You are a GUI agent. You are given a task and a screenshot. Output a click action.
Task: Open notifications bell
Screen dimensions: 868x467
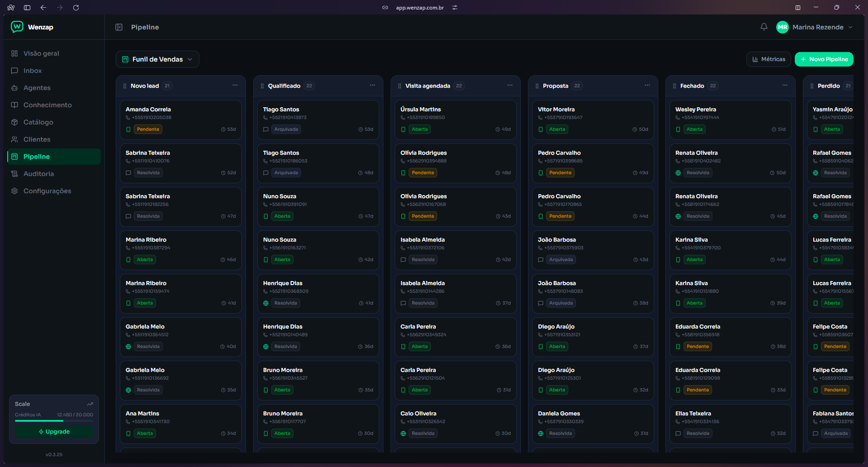tap(764, 27)
